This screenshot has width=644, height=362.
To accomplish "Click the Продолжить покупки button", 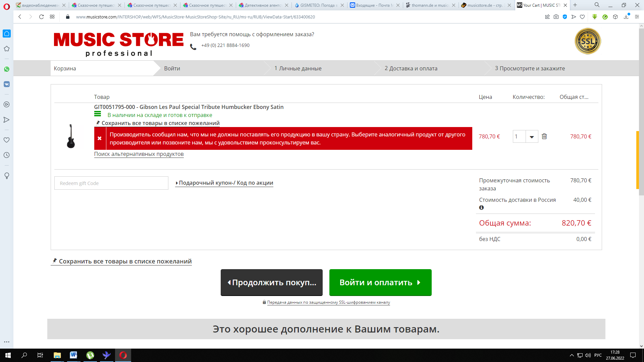I will point(271,283).
